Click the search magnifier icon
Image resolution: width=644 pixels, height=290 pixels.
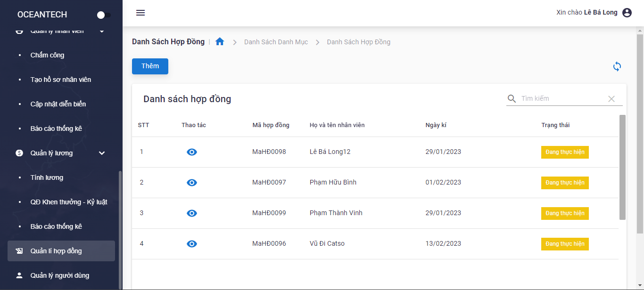point(512,98)
